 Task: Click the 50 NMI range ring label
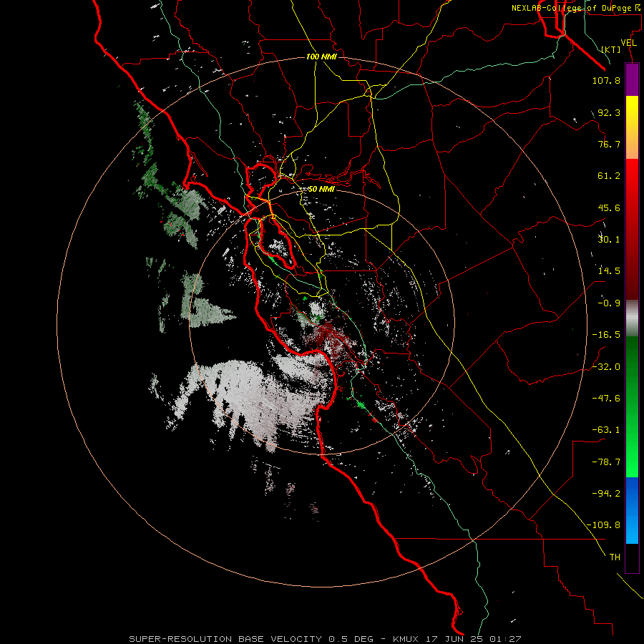pos(321,190)
